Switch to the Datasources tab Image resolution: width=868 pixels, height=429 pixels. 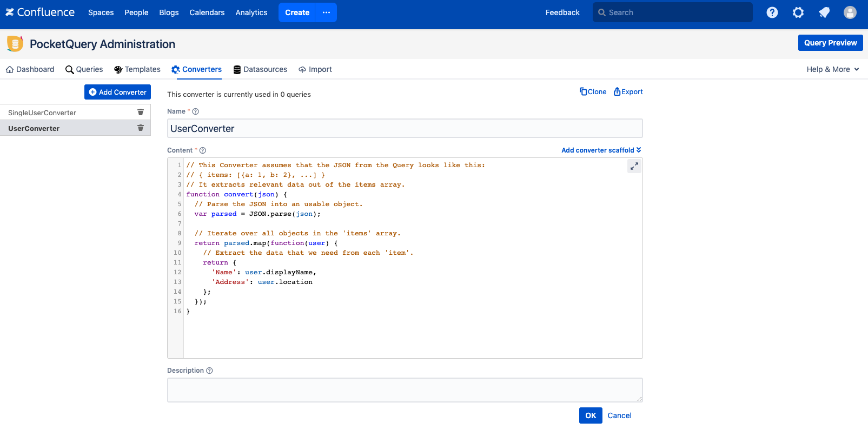coord(260,69)
